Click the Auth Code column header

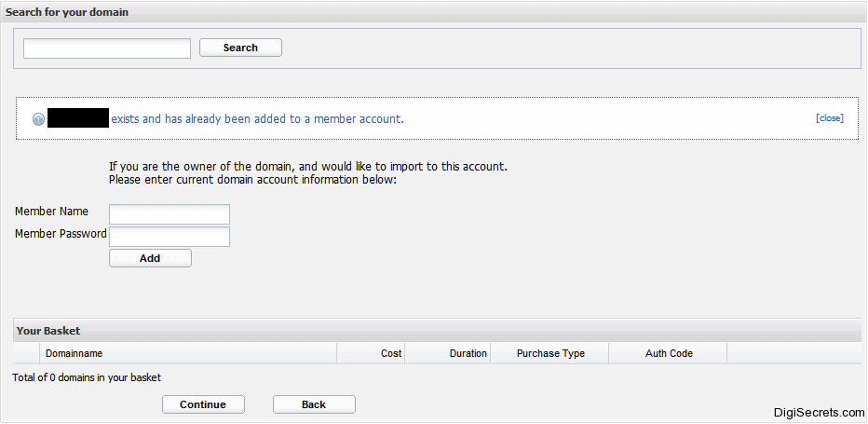coord(669,353)
